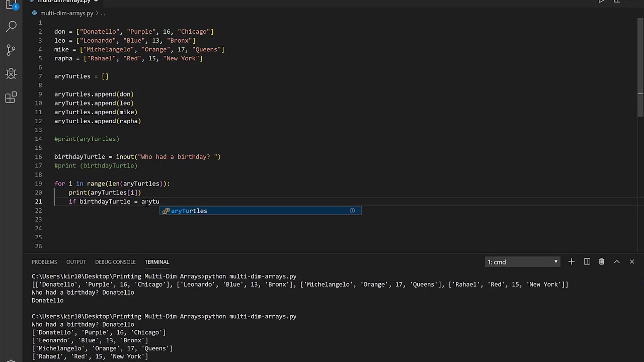Kill terminal with the trash icon
The height and width of the screenshot is (362, 644).
coord(602,261)
